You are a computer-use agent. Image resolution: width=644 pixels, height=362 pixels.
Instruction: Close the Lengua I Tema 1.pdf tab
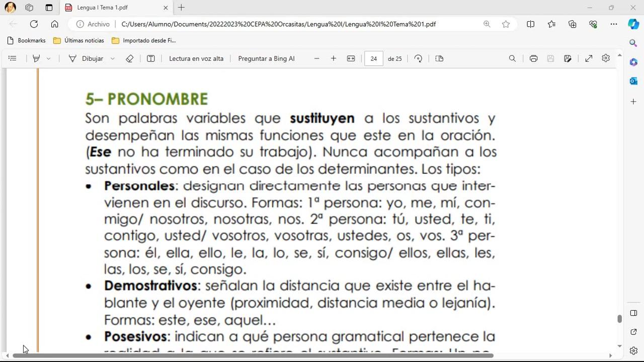[x=166, y=8]
